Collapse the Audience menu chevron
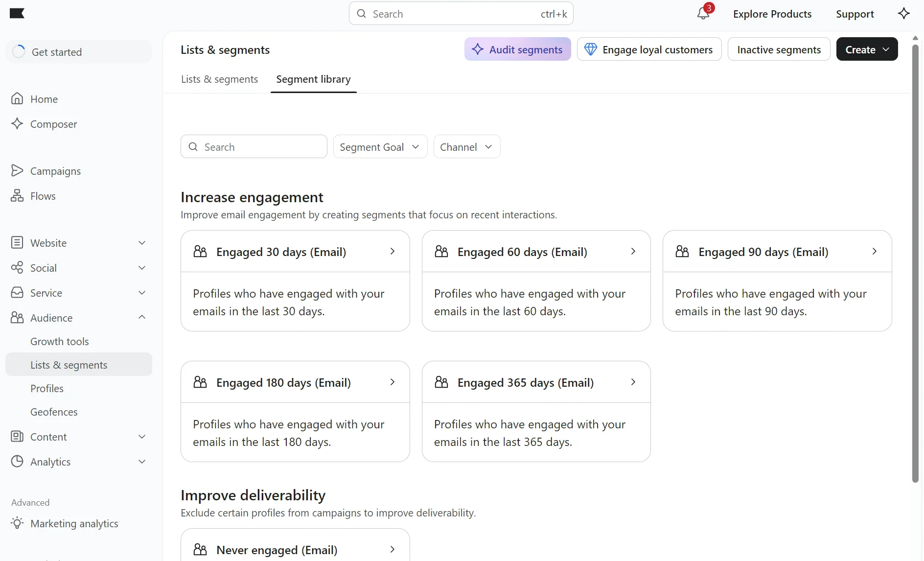Viewport: 924px width, 561px height. click(x=142, y=317)
